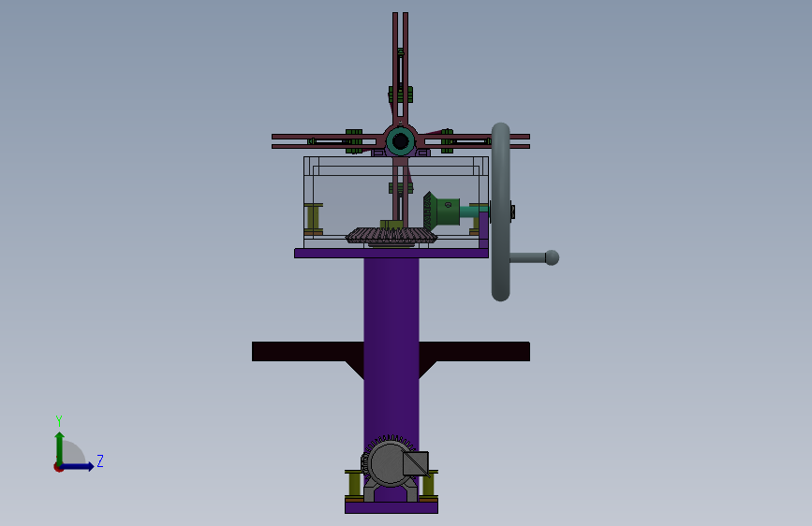Select the round knob on the handwheel handle

coord(552,257)
